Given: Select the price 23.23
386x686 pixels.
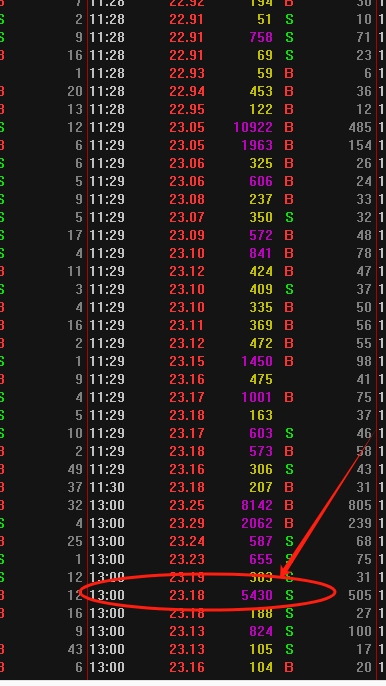Looking at the screenshot, I should [x=187, y=559].
